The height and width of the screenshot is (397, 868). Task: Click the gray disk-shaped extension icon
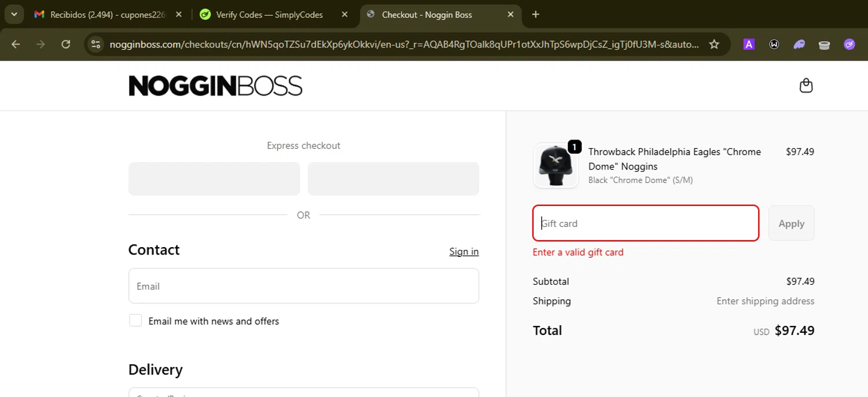824,45
